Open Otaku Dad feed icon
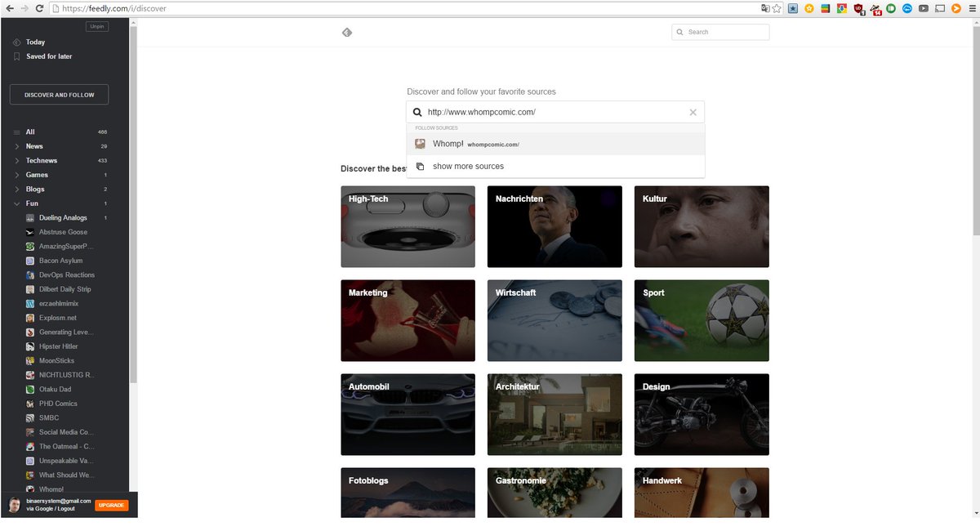This screenshot has height=531, width=980. (x=29, y=390)
